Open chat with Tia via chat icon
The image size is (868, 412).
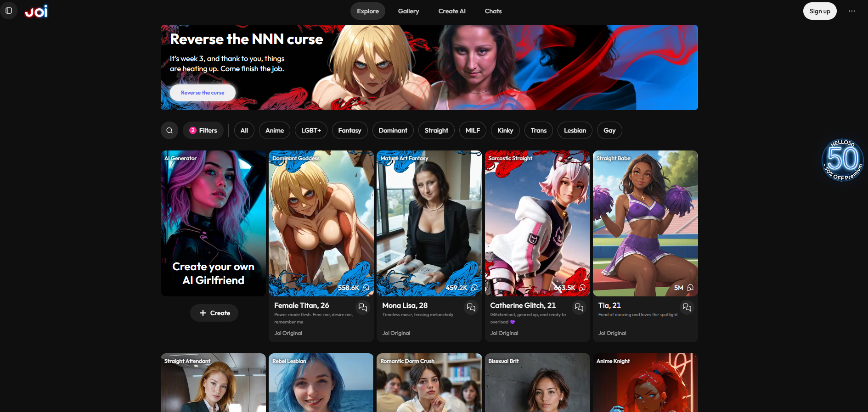(687, 307)
